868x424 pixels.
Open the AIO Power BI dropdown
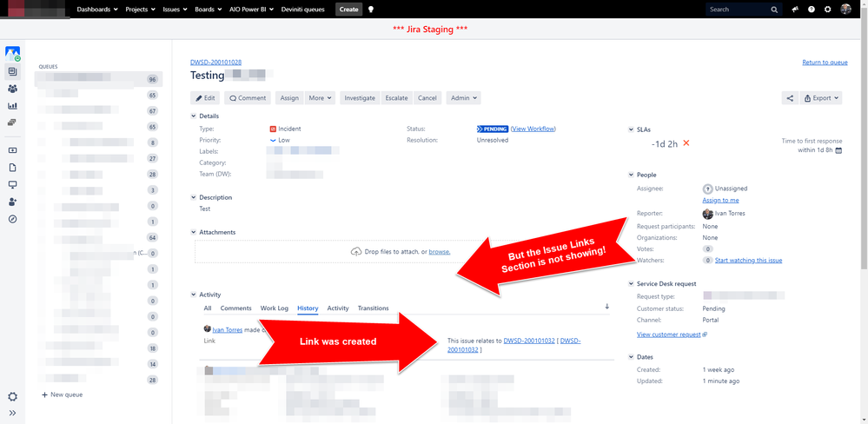click(251, 10)
